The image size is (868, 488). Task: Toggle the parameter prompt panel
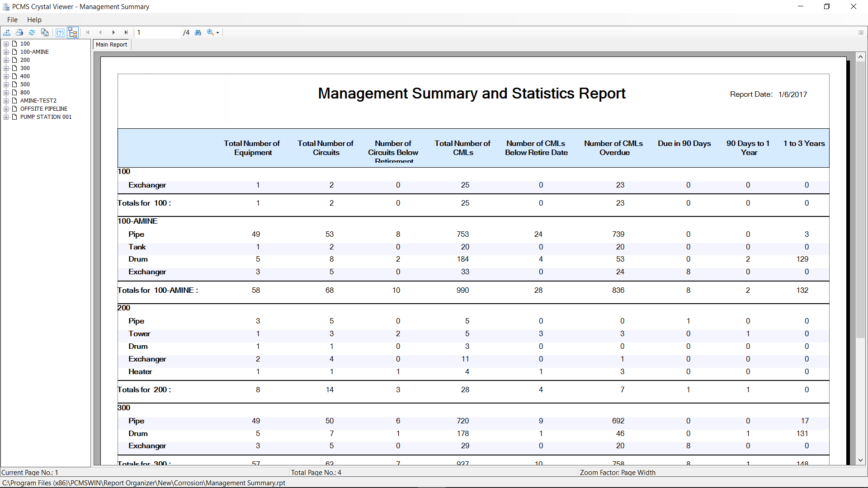(x=60, y=32)
